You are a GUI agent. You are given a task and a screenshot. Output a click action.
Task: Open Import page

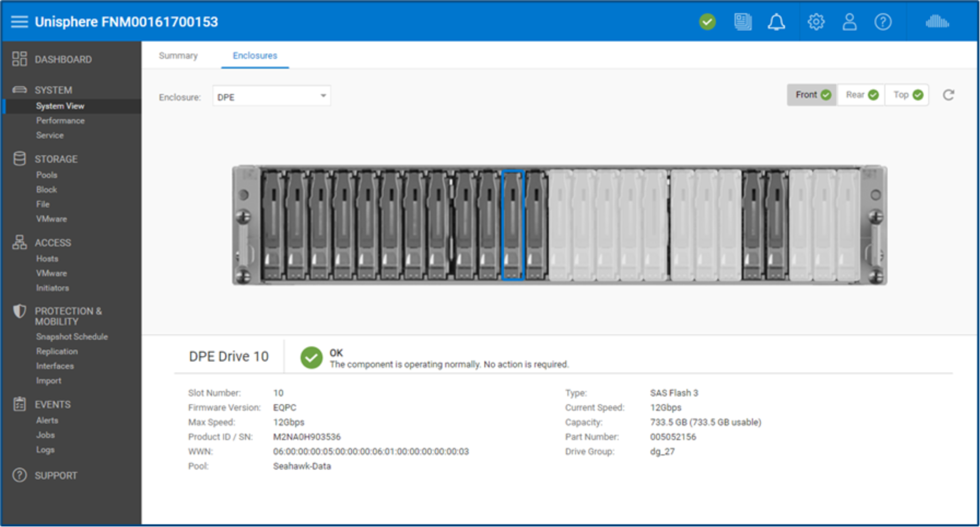tap(49, 381)
